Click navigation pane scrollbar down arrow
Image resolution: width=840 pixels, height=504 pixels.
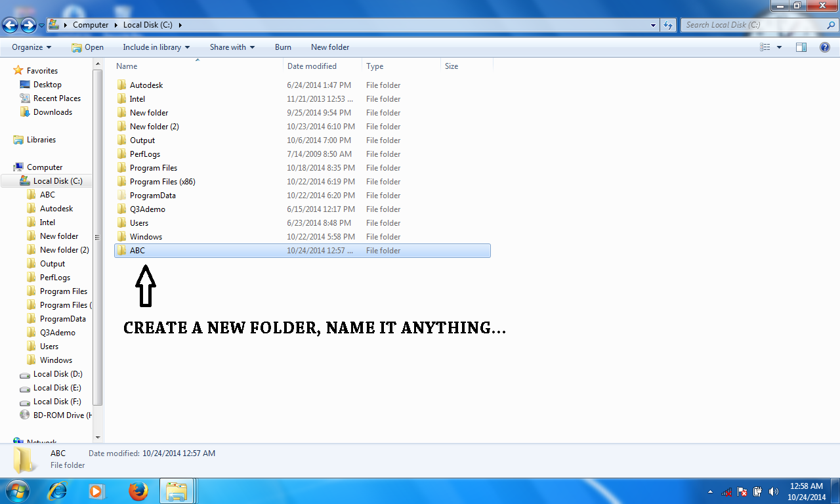[x=98, y=437]
